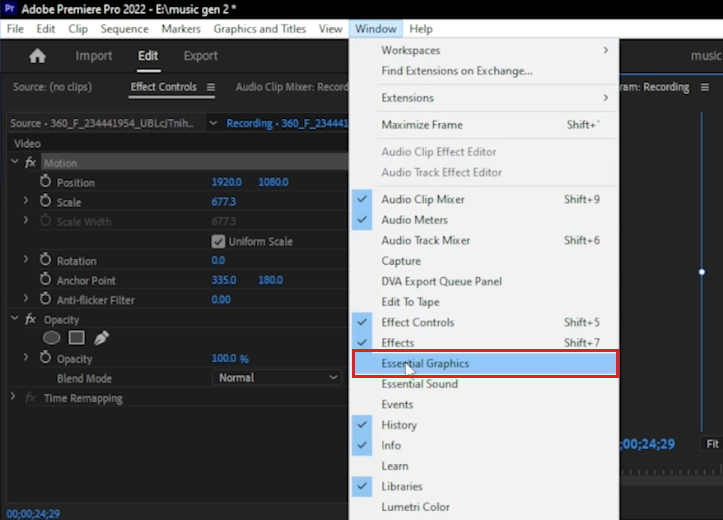Expand the Scale property

point(26,201)
